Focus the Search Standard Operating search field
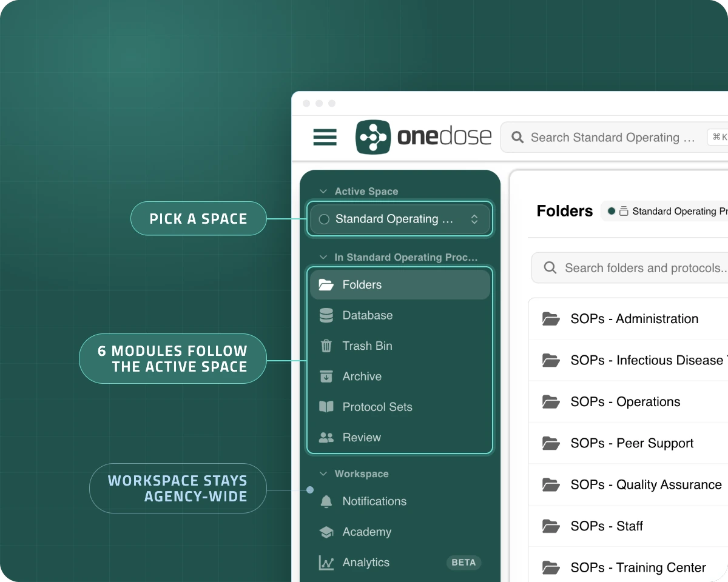This screenshot has height=582, width=728. point(614,138)
